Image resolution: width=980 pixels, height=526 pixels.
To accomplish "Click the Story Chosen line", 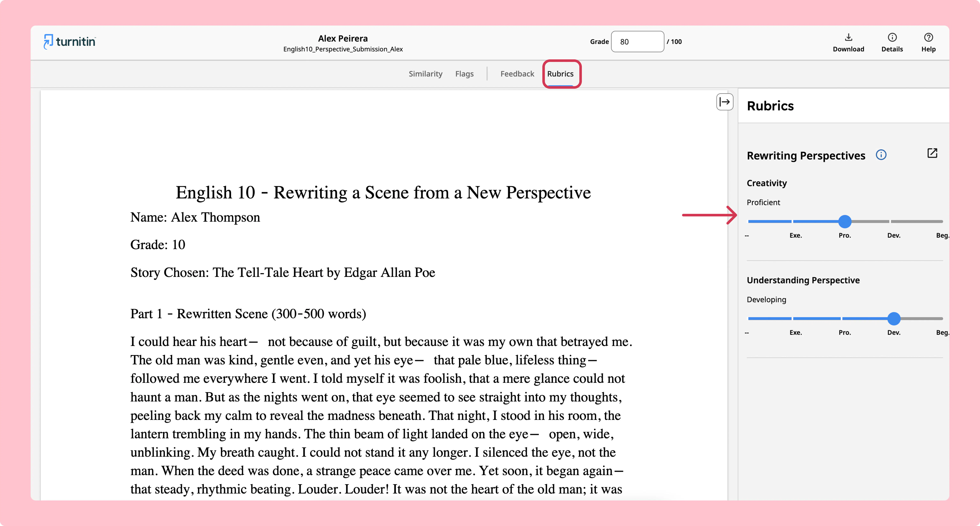I will 283,273.
